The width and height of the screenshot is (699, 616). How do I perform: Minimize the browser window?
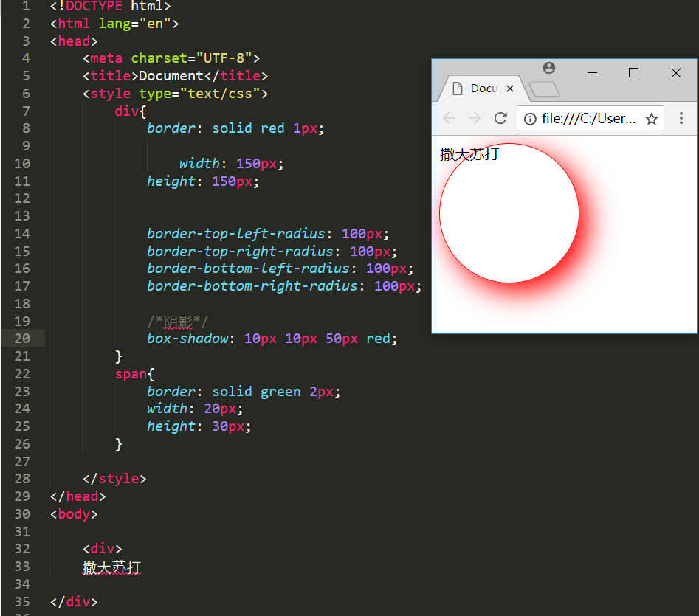click(x=592, y=72)
